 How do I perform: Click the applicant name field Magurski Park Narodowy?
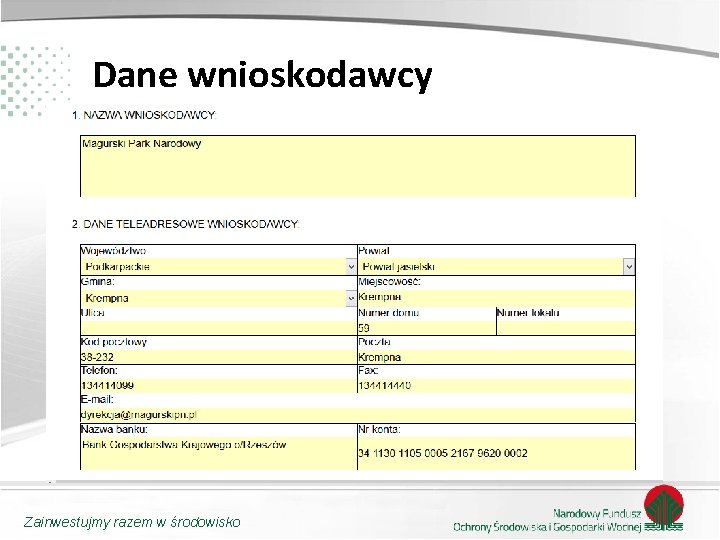(358, 166)
